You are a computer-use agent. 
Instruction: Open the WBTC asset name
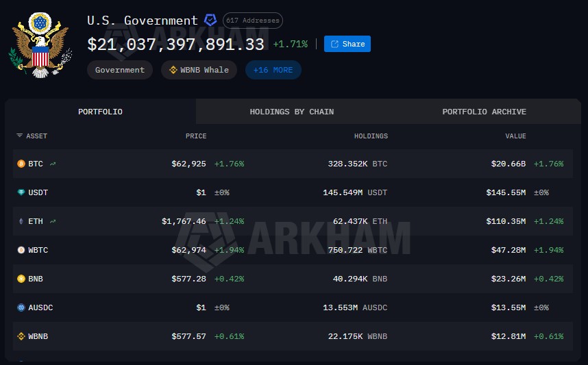(x=38, y=250)
